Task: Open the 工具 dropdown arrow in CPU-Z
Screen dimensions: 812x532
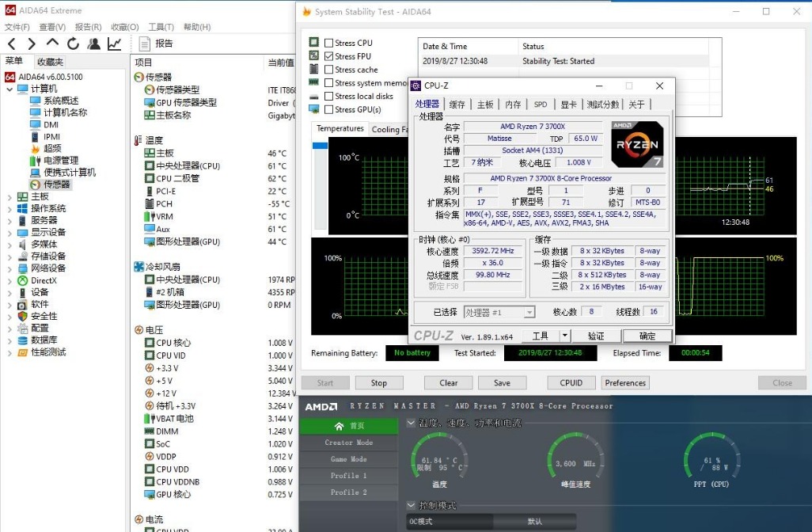Action: (564, 336)
